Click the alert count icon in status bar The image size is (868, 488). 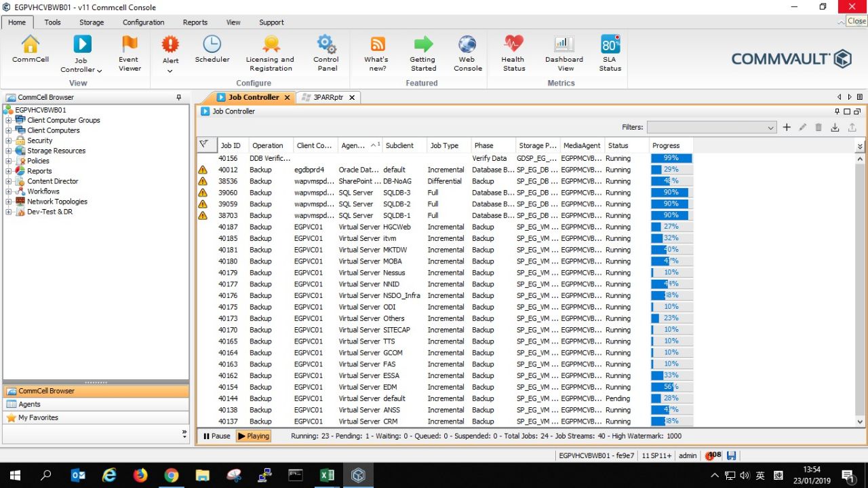click(x=713, y=455)
